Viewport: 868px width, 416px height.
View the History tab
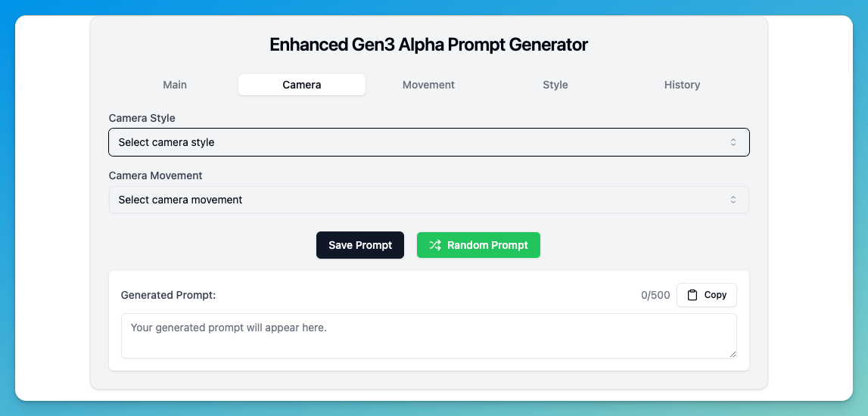tap(682, 85)
